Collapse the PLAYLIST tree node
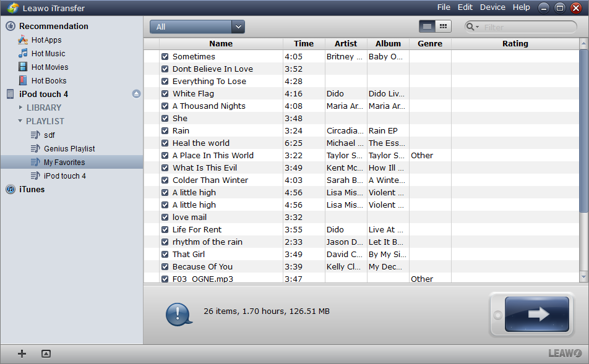589x364 pixels. [x=20, y=121]
